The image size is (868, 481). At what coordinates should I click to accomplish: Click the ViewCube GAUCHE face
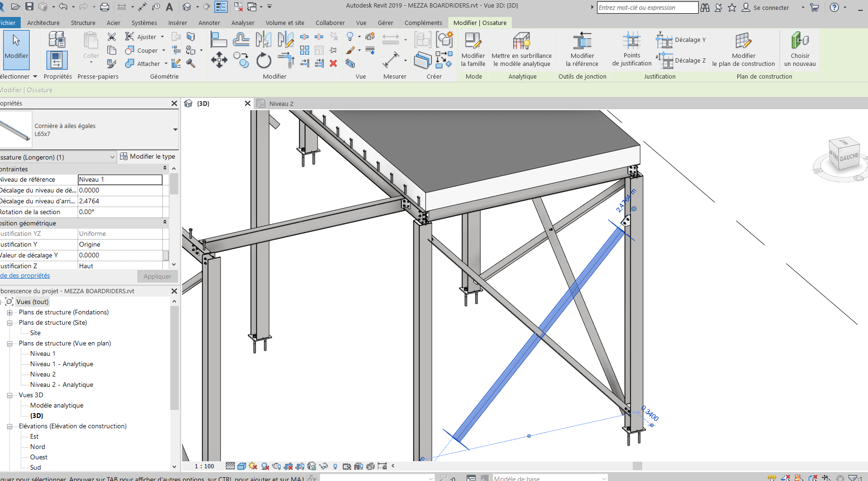click(x=848, y=158)
